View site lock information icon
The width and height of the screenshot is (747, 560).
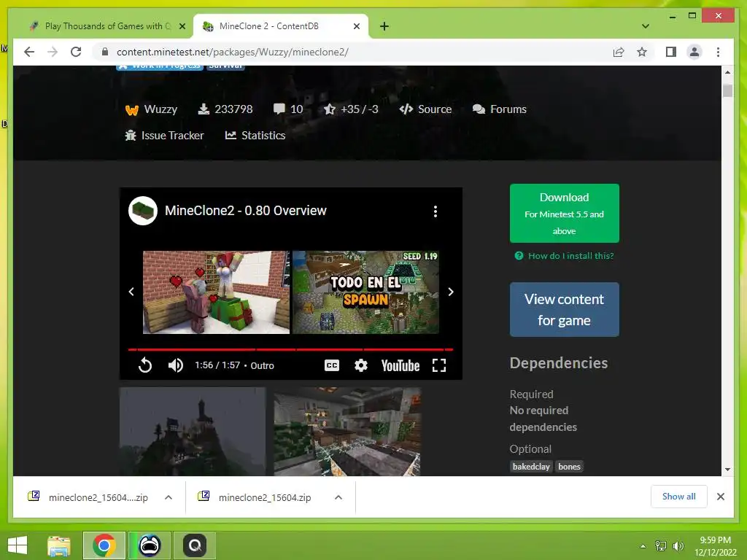(x=105, y=52)
